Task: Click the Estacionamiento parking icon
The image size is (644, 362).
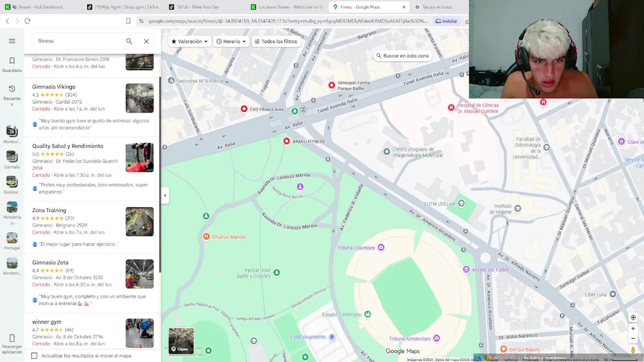Action: tap(332, 337)
